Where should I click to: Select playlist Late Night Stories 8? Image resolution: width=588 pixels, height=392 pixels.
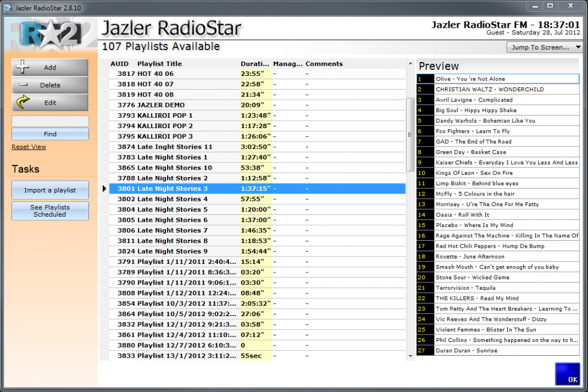coord(257,241)
